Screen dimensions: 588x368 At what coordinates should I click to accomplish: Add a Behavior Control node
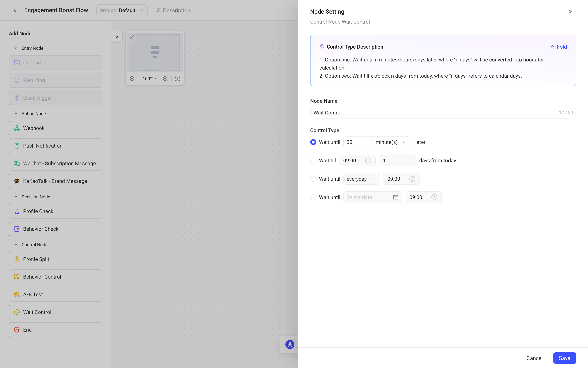point(55,277)
